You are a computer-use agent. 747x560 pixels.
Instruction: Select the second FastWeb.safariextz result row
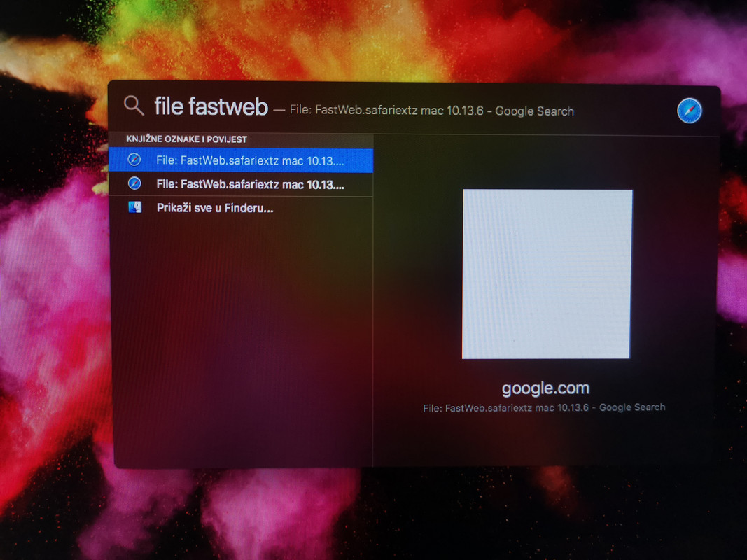point(241,184)
